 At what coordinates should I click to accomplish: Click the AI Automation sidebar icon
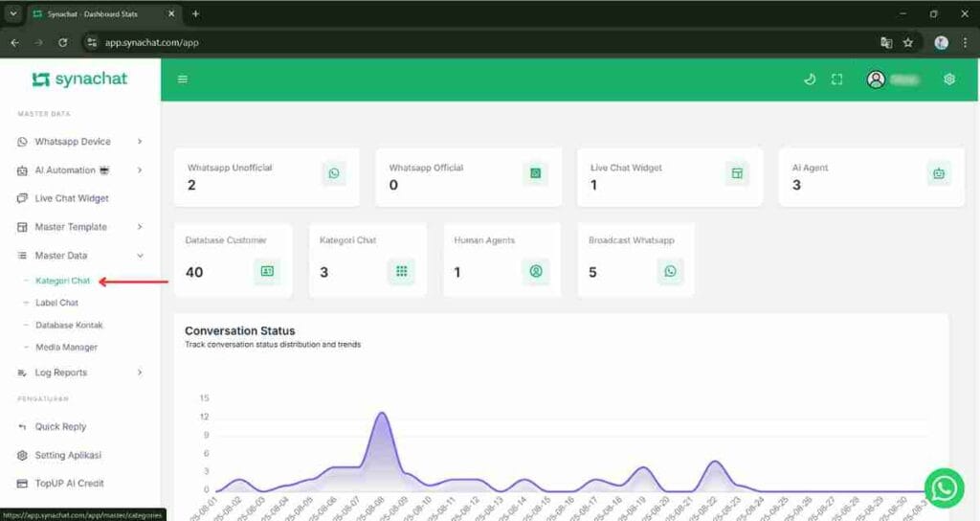coord(22,170)
